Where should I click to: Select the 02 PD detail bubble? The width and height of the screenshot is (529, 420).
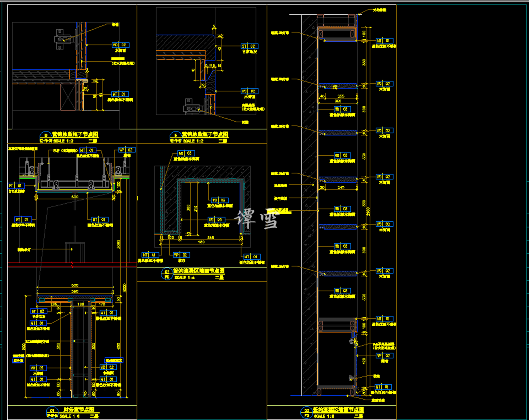click(167, 274)
